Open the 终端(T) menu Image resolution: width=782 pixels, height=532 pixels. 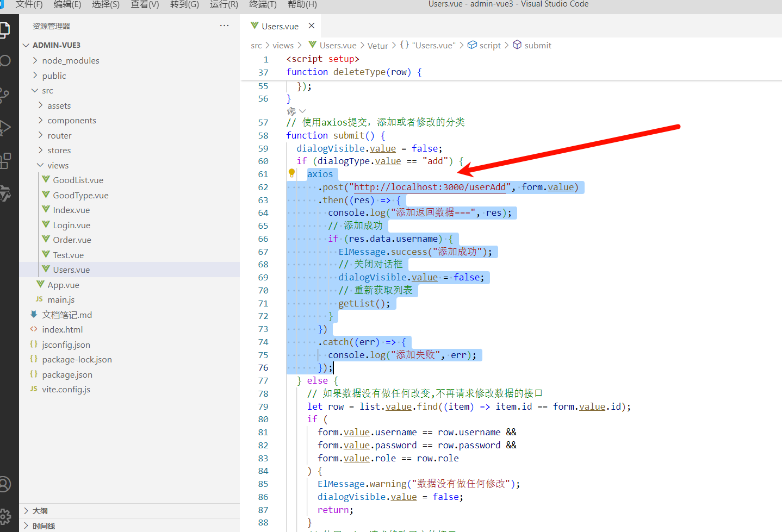click(263, 4)
